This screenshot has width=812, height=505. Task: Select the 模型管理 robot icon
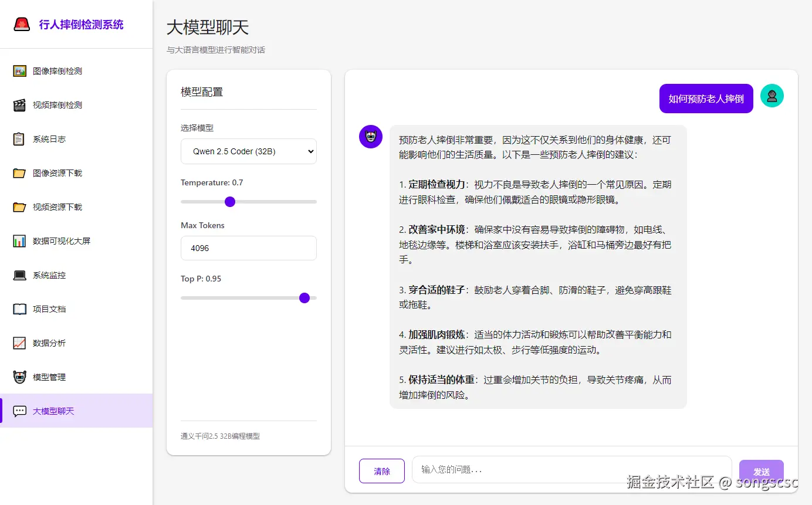(x=19, y=377)
